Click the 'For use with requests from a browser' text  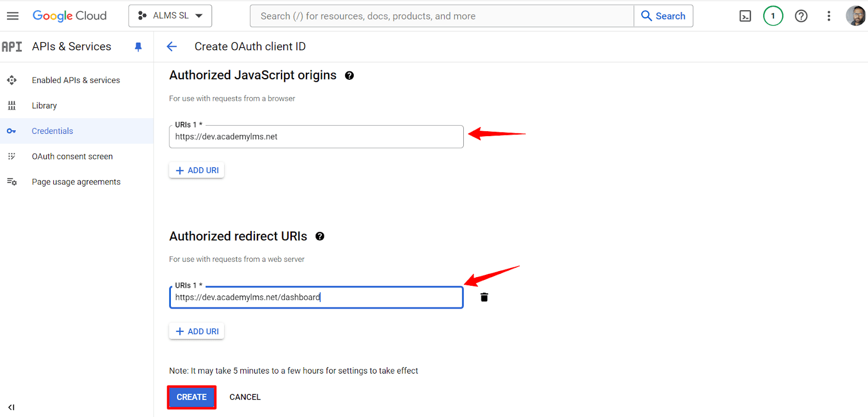(x=232, y=99)
